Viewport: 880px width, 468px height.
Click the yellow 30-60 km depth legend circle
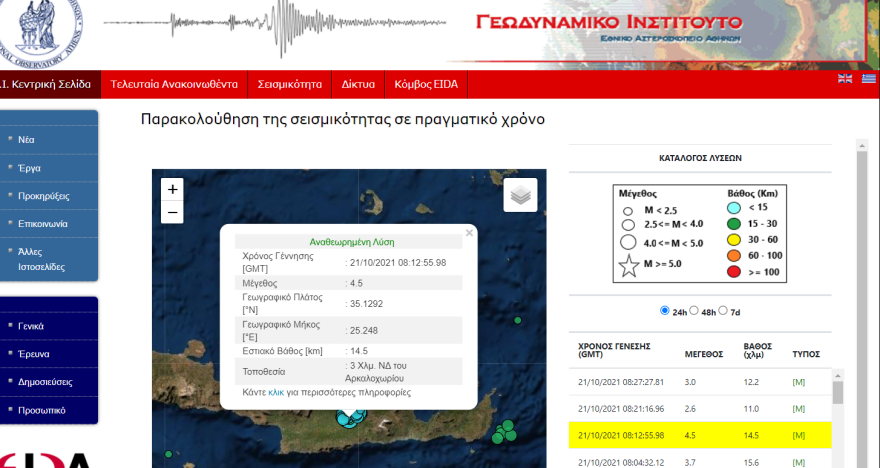pos(734,240)
